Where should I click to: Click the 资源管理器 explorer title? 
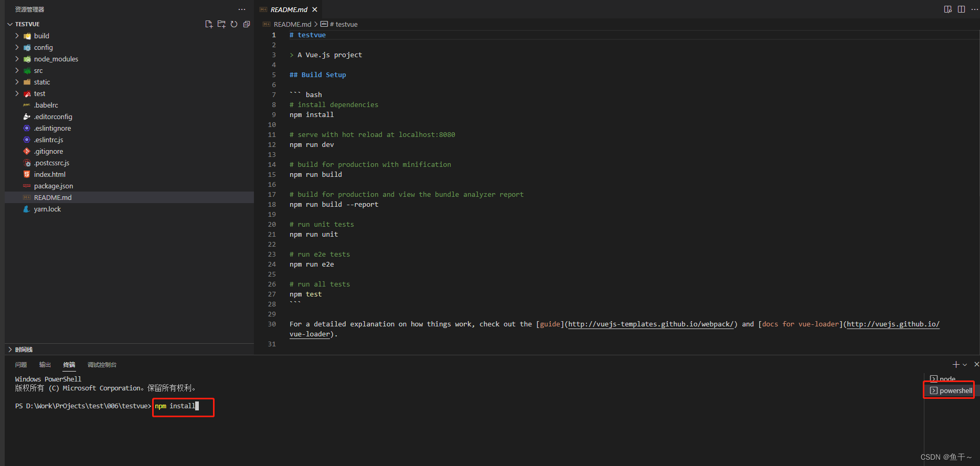pyautogui.click(x=29, y=9)
